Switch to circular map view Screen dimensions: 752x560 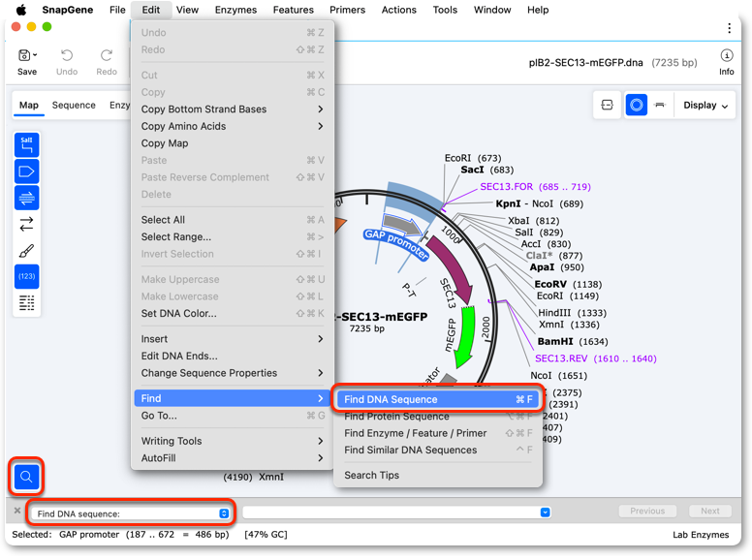pyautogui.click(x=636, y=105)
